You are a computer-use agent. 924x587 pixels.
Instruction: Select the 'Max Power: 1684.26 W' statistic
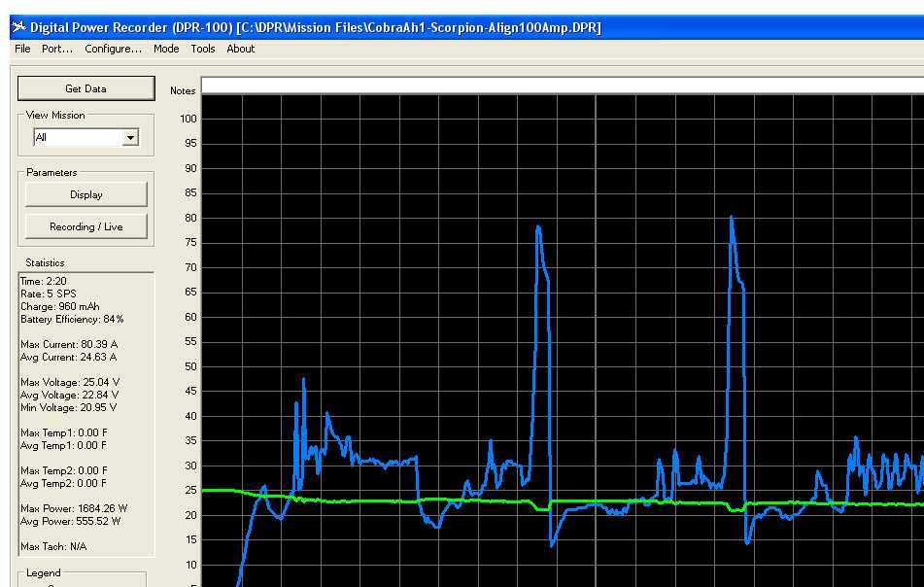(x=74, y=508)
